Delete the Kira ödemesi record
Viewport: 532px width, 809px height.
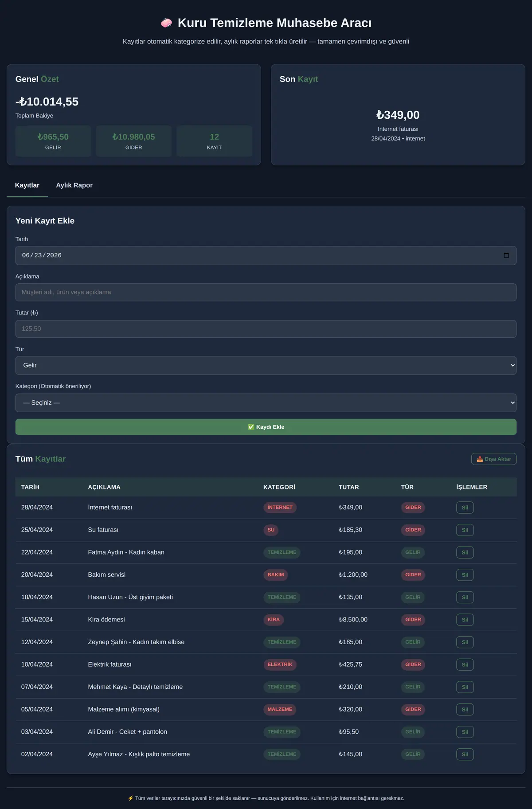pos(465,620)
